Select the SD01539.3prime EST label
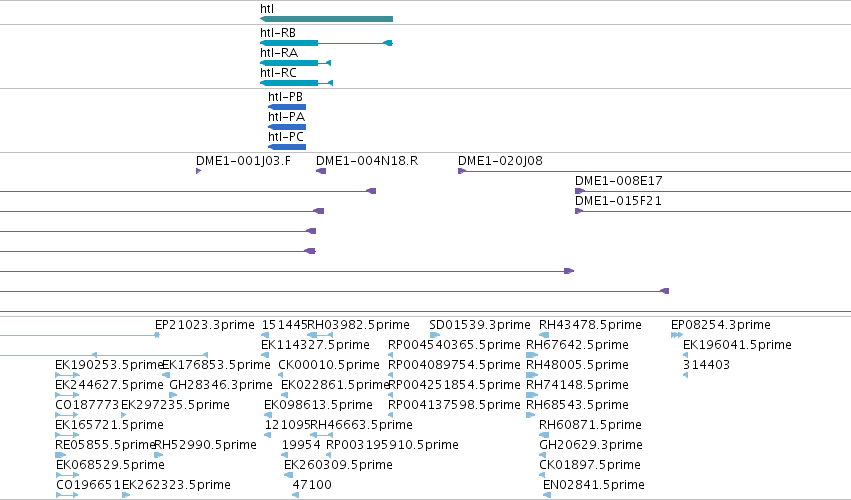This screenshot has height=500, width=851. [x=480, y=325]
